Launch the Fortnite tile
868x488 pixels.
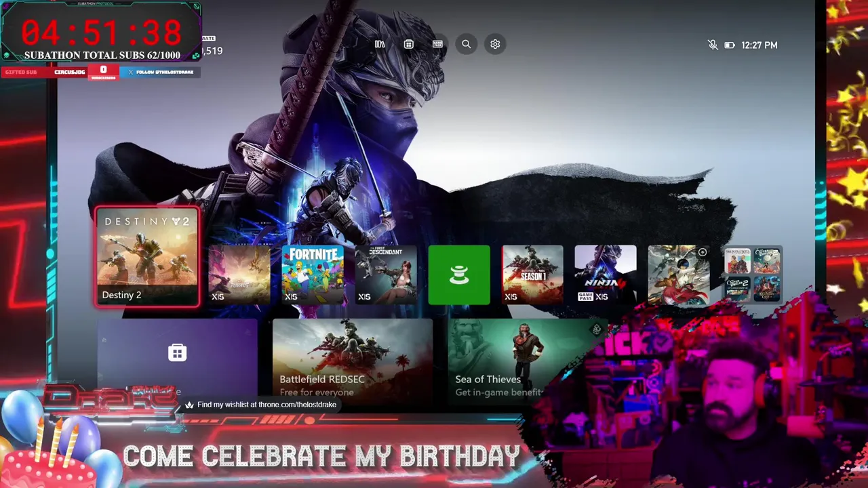pos(313,274)
